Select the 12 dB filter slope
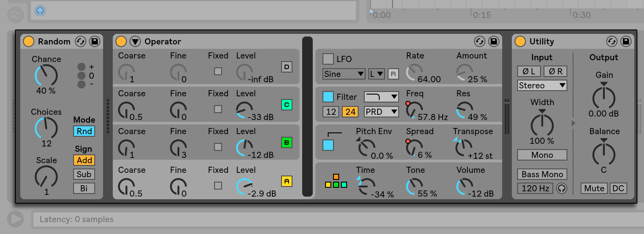644x234 pixels. (x=331, y=112)
